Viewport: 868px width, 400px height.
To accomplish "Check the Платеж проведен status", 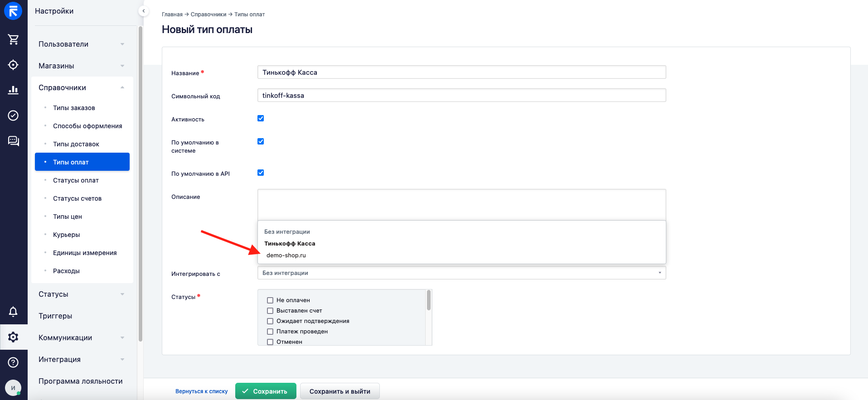I will (270, 332).
